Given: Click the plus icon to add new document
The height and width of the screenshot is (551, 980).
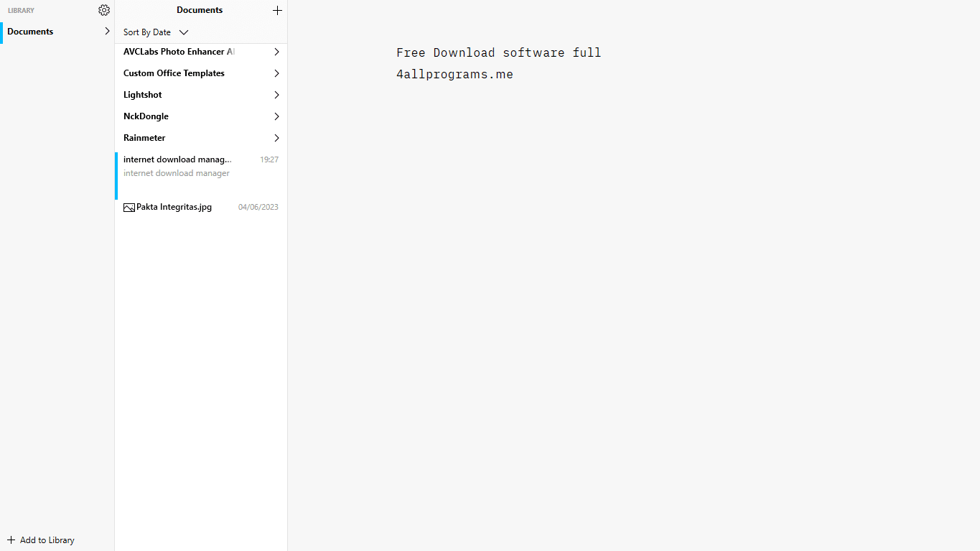Looking at the screenshot, I should pos(277,10).
